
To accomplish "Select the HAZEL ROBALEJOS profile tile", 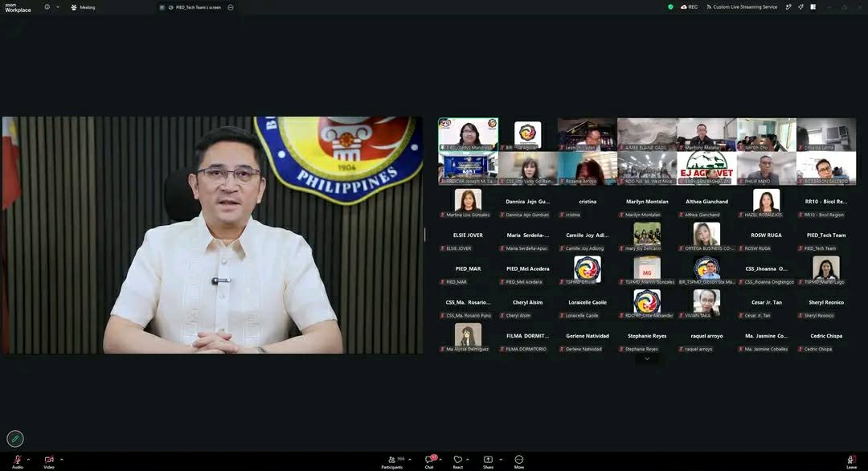I will pyautogui.click(x=766, y=203).
